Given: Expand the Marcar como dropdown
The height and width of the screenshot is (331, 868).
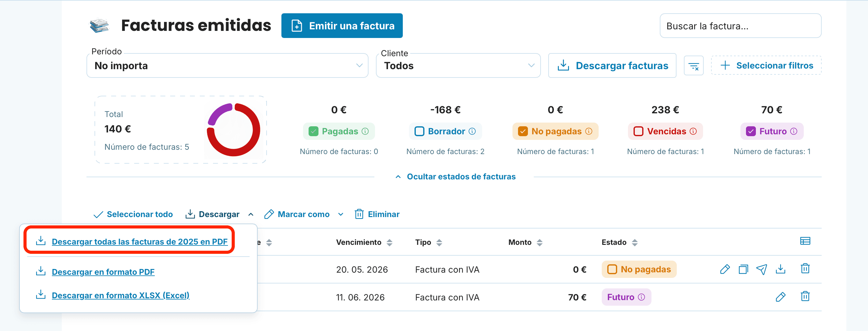Looking at the screenshot, I should pyautogui.click(x=304, y=214).
